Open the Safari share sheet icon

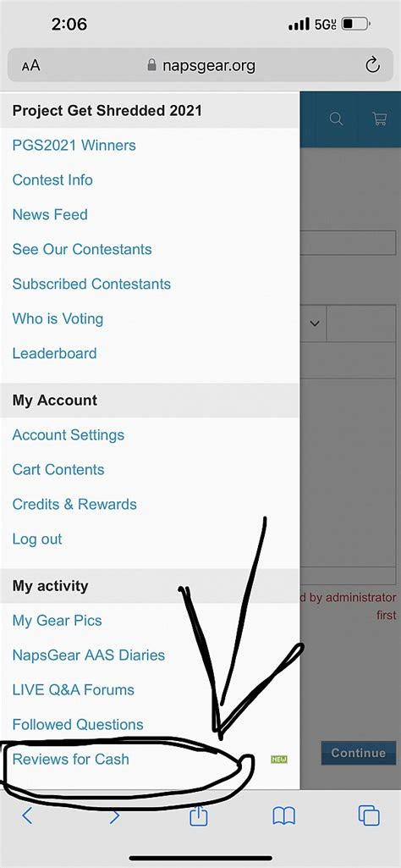point(199,815)
